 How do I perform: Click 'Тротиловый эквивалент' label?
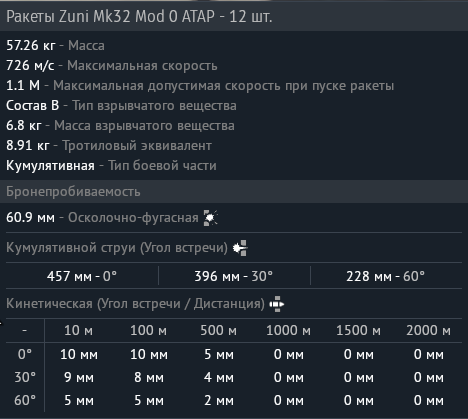point(137,146)
